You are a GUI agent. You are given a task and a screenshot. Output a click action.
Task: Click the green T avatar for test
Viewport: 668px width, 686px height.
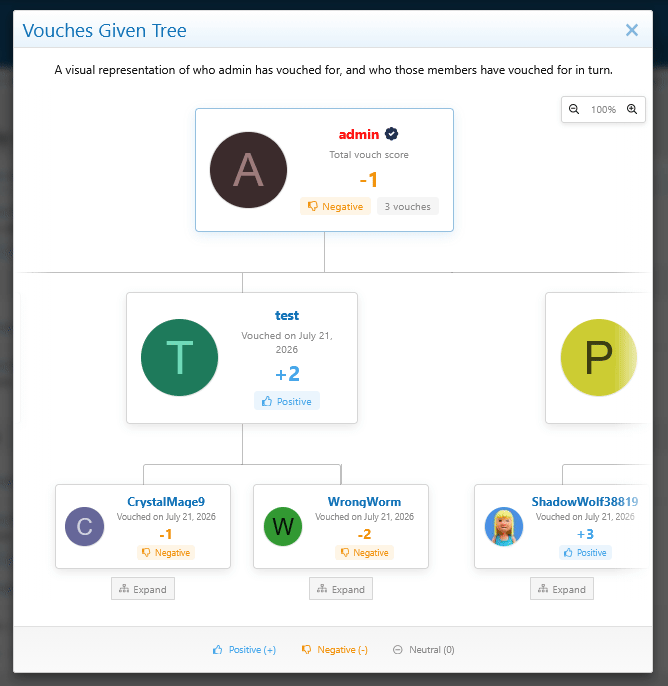click(179, 357)
